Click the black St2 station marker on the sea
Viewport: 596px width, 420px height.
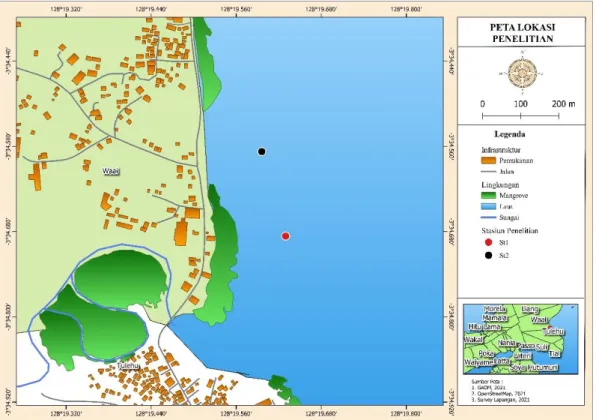[262, 152]
